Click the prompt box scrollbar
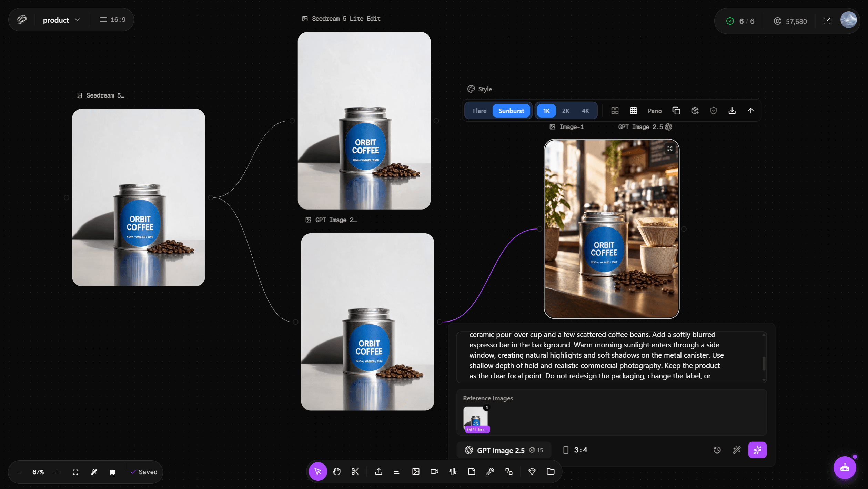 pos(764,363)
